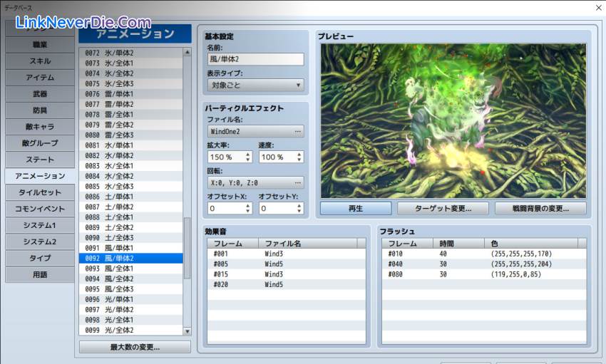Select flash row #080 with color (119,255,0,85)
606x364 pixels.
[x=483, y=274]
